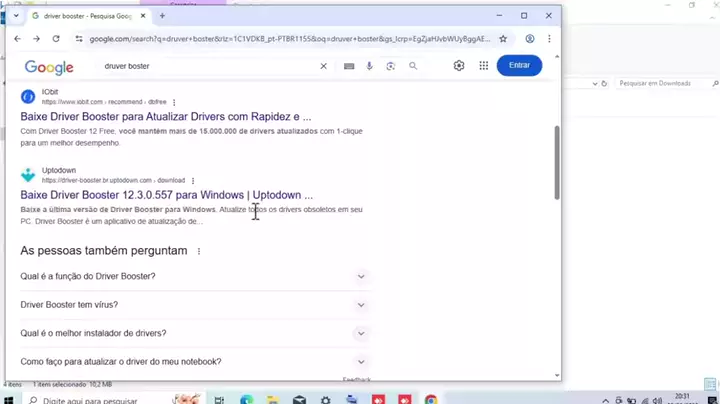Open a new browser tab
Screen dimensions: 720x404
[x=162, y=16]
